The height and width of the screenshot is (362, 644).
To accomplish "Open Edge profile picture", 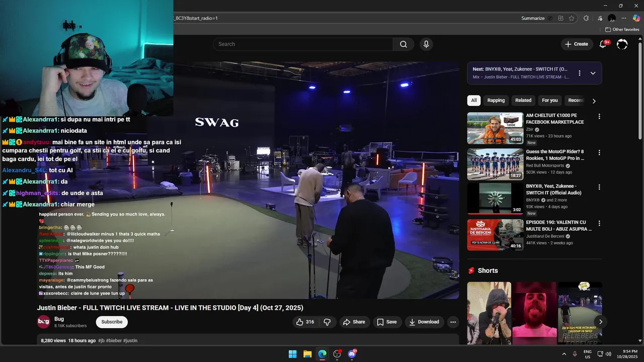I will click(x=612, y=18).
